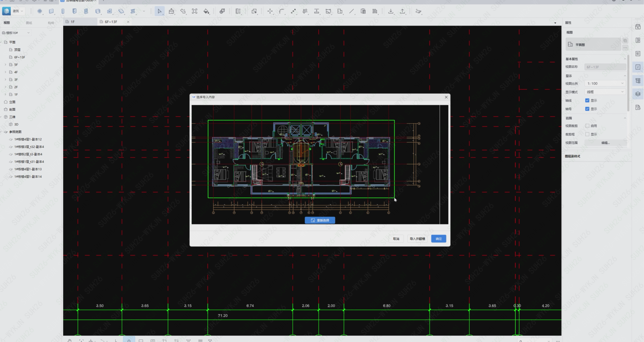Switch to the 1F view tab

[73, 22]
